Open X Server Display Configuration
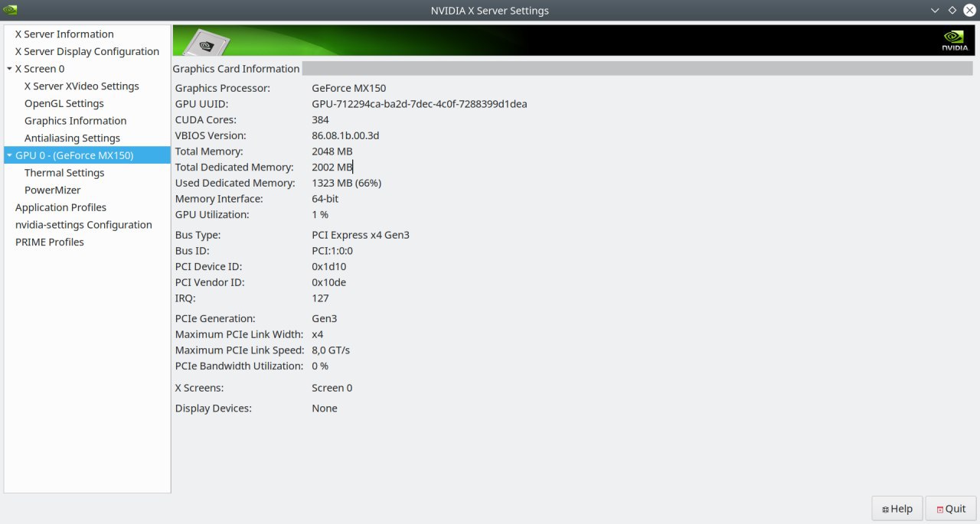Image resolution: width=980 pixels, height=524 pixels. click(87, 52)
